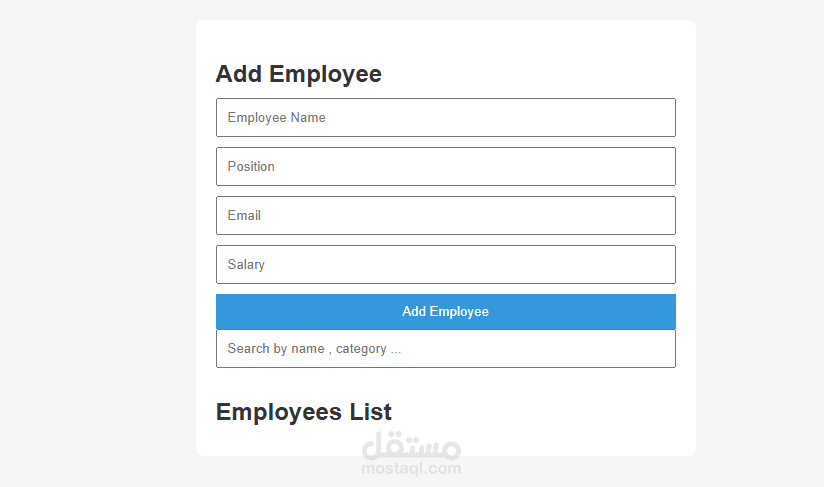
Task: Click the "Salary" placeholder text
Action: pyautogui.click(x=246, y=265)
